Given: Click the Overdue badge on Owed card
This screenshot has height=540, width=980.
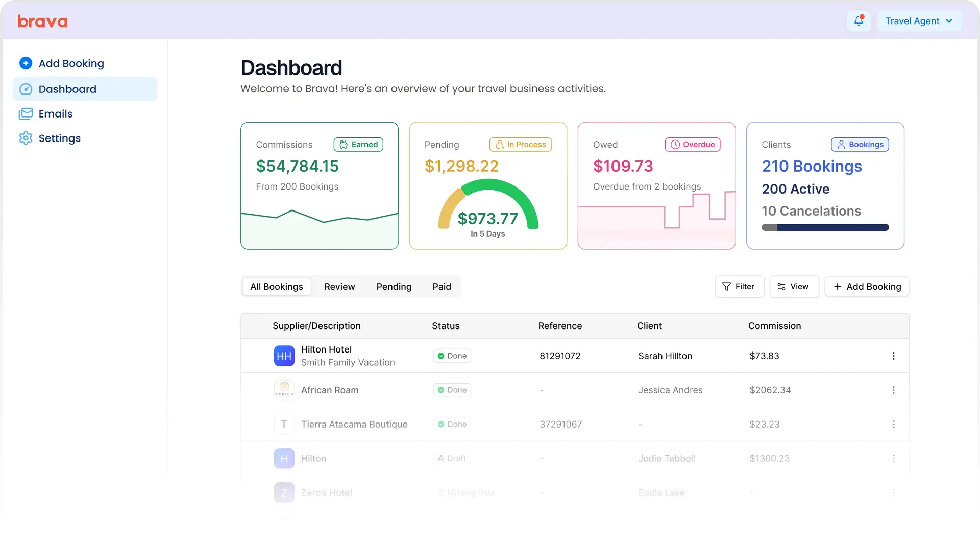Looking at the screenshot, I should 693,145.
